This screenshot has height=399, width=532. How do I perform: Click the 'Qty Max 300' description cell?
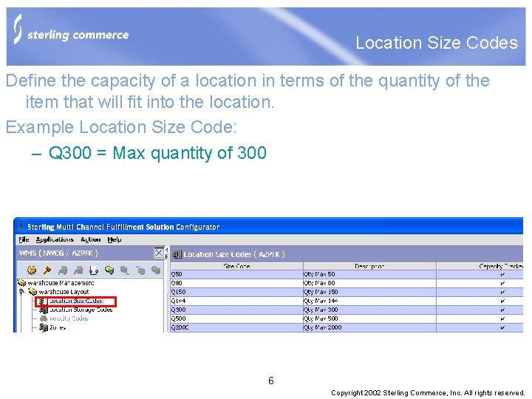[x=369, y=310]
